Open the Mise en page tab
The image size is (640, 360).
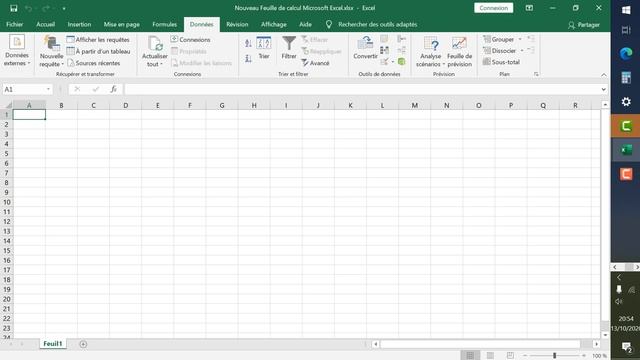click(122, 24)
